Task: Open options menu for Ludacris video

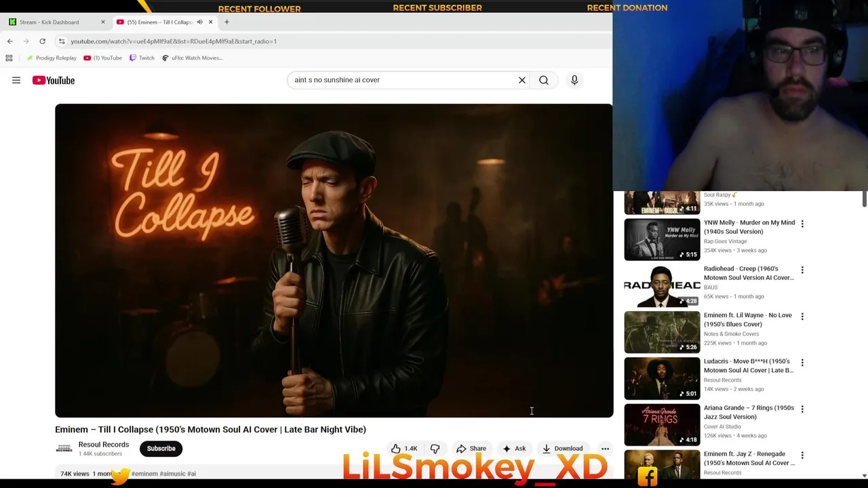Action: tap(802, 363)
